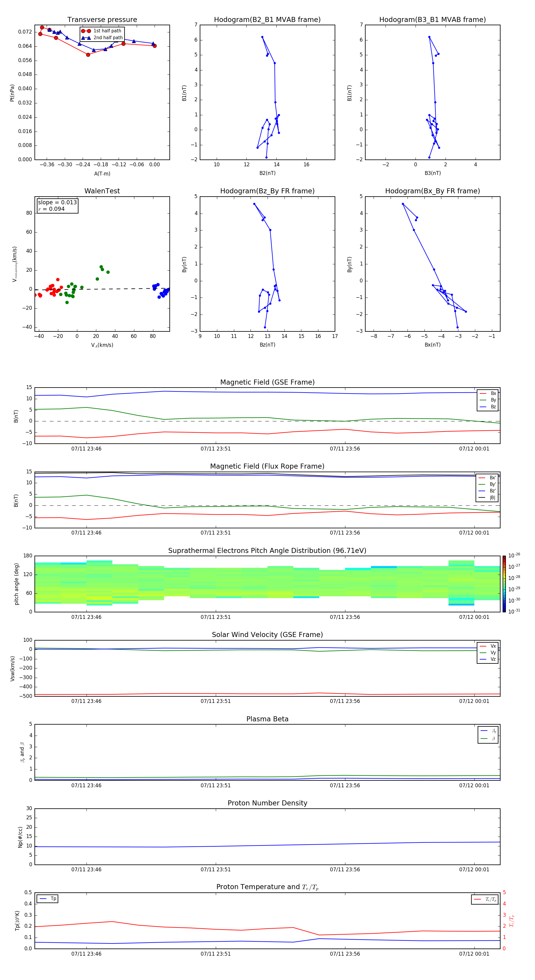Click the 'Te/Tp' legend box
The image size is (535, 980).
tap(485, 900)
